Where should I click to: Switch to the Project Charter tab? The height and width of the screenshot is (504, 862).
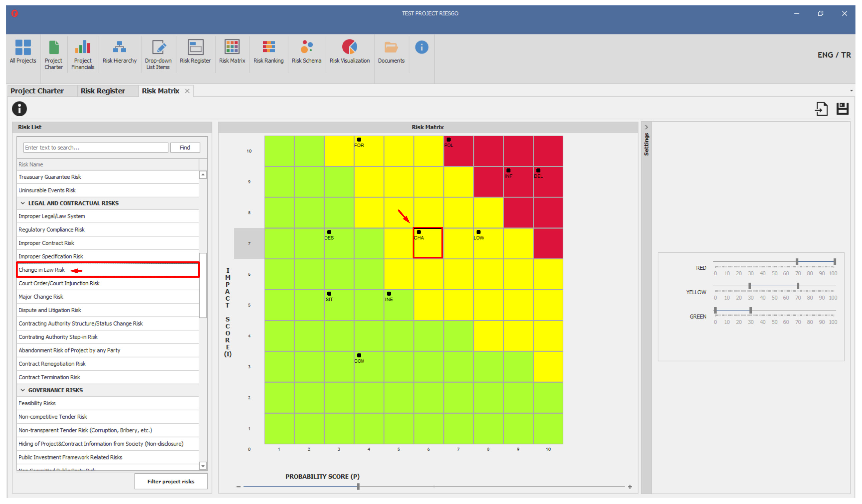(37, 91)
